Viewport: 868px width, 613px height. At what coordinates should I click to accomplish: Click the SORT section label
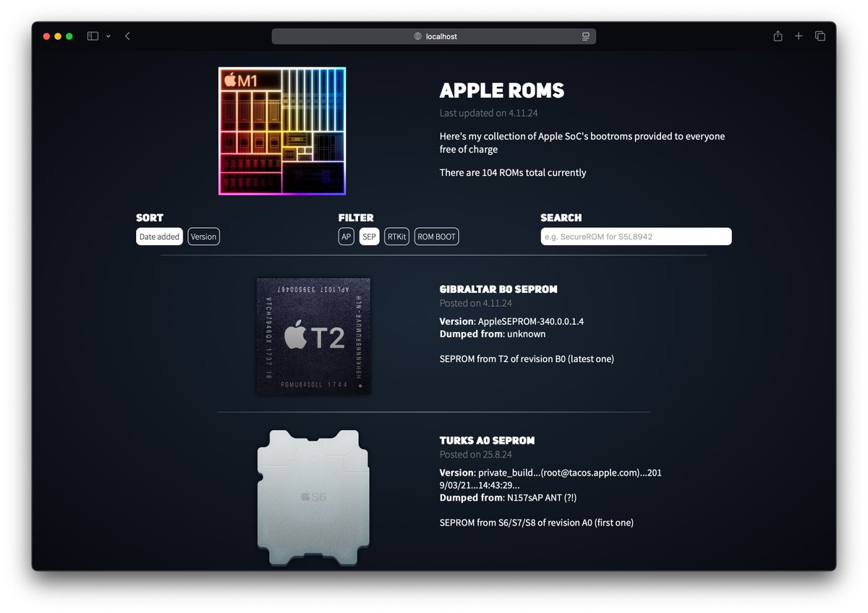pyautogui.click(x=150, y=218)
